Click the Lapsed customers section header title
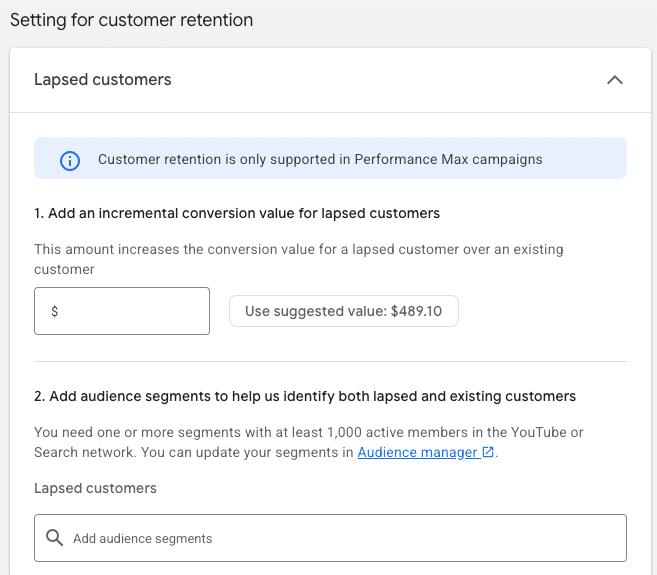The image size is (657, 575). click(x=103, y=80)
